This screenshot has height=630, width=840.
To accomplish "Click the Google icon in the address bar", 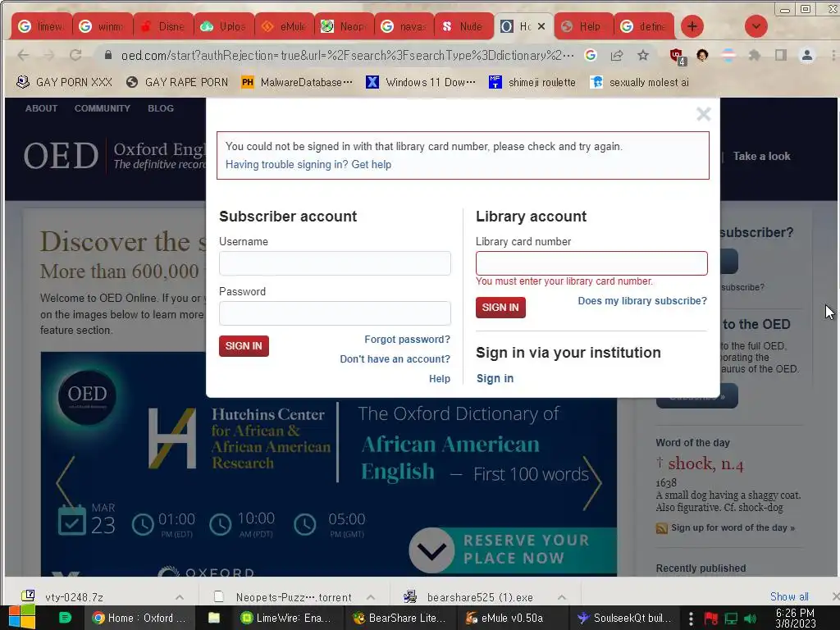I will click(x=591, y=55).
